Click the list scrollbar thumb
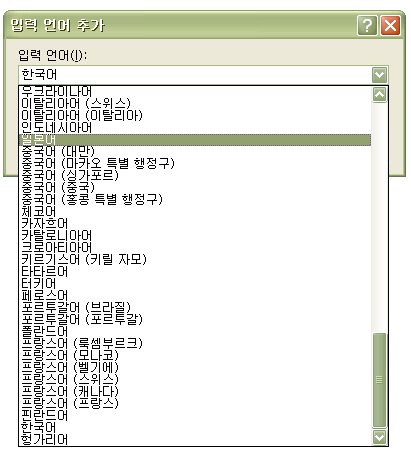This screenshot has height=455, width=411. (379, 380)
